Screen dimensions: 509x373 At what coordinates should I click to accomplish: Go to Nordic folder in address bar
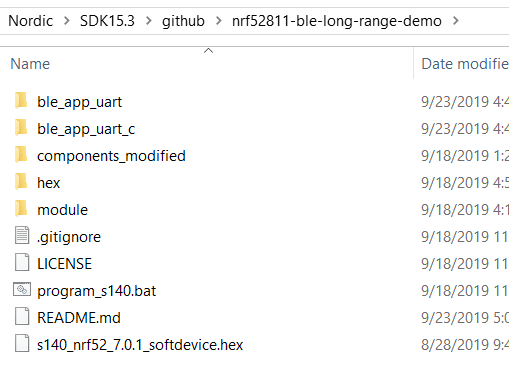(x=30, y=21)
